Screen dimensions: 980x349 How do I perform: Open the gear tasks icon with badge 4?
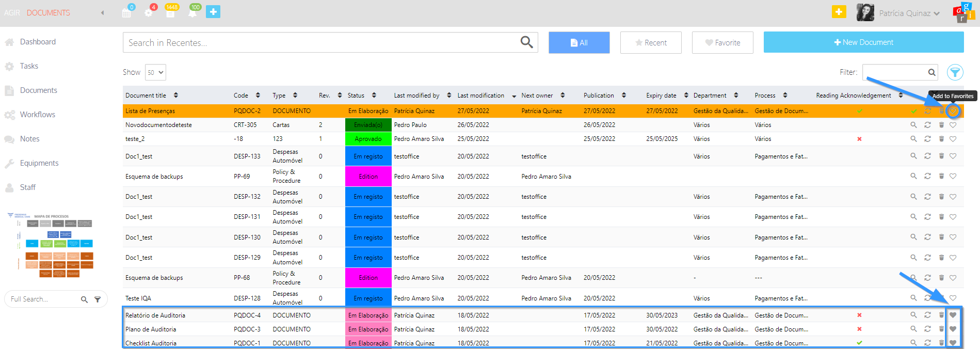(x=149, y=12)
